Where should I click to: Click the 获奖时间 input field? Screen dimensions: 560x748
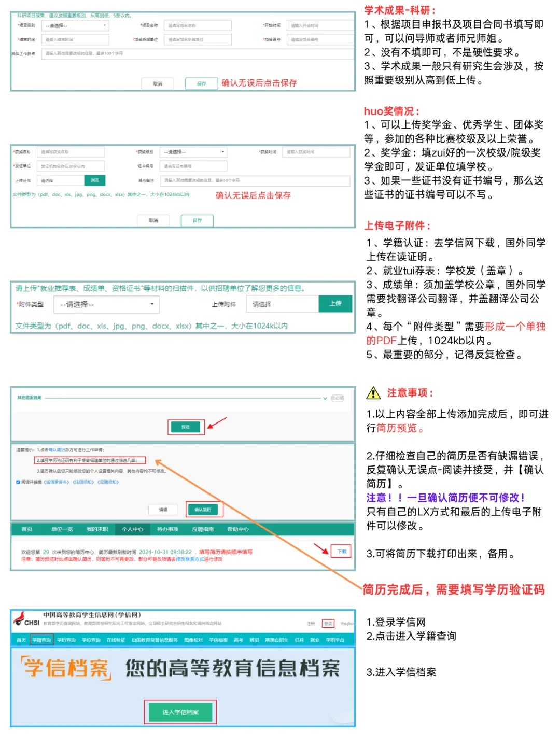coord(317,152)
